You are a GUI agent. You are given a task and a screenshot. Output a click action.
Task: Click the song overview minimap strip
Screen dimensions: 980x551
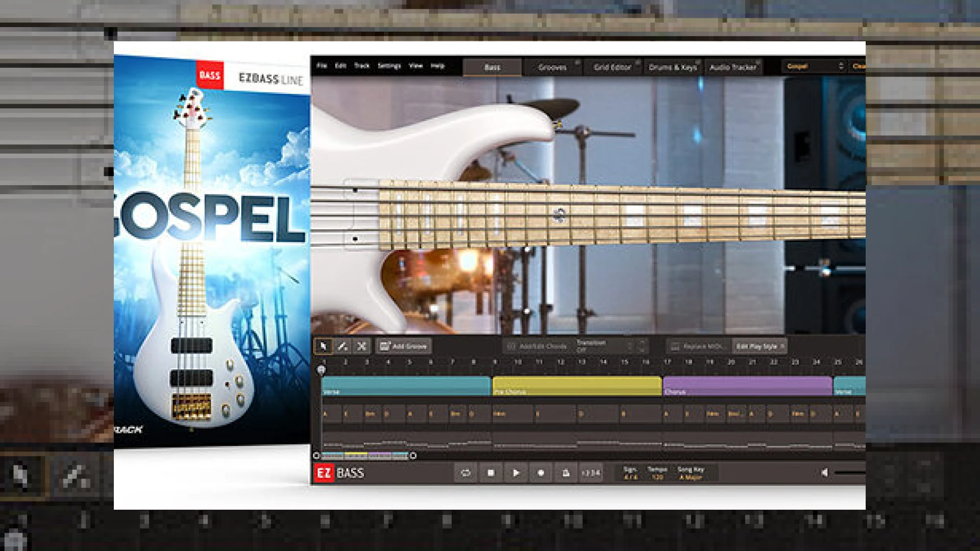point(364,456)
